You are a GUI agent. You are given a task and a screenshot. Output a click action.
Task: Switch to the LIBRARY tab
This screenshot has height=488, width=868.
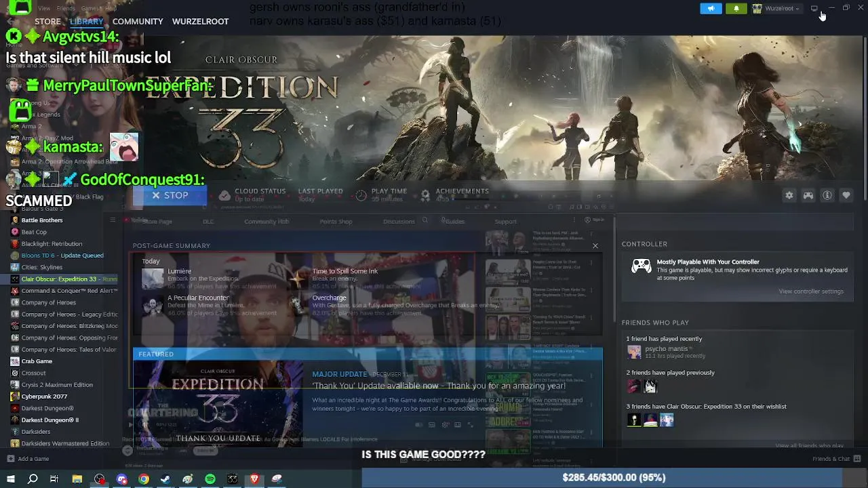click(86, 22)
